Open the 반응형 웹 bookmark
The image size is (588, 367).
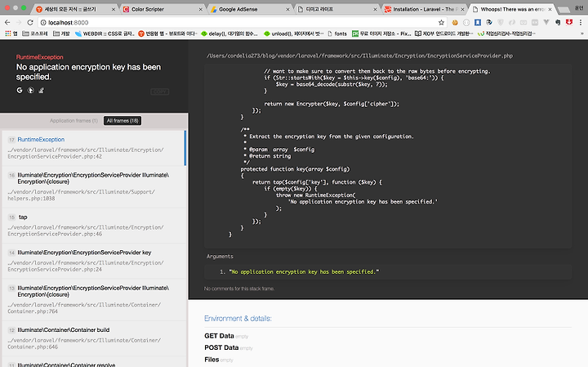(x=167, y=34)
